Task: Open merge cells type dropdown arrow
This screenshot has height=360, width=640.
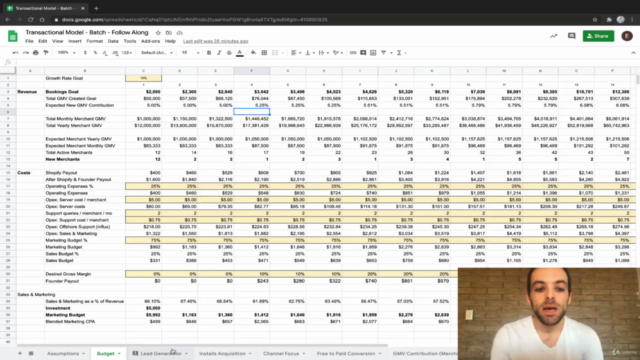Action: (x=282, y=53)
